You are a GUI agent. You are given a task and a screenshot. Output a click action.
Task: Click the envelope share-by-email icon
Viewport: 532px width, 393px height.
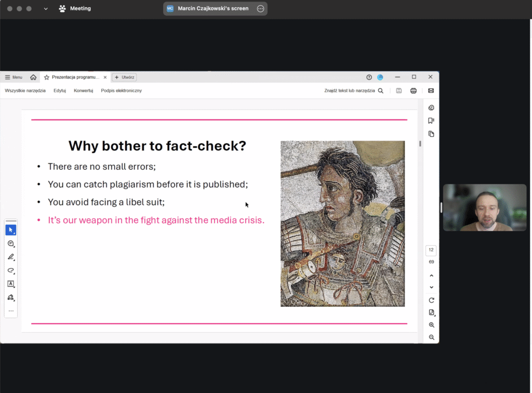431,91
